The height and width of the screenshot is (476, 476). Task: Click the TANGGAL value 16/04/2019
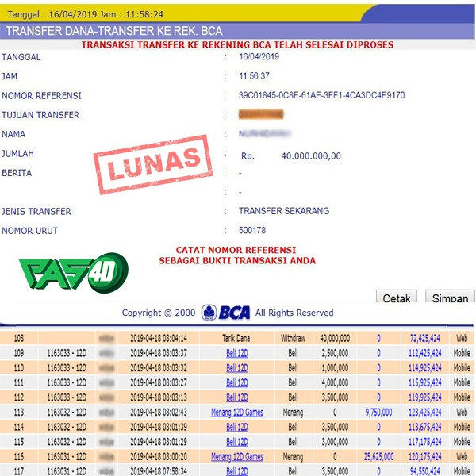pyautogui.click(x=259, y=57)
